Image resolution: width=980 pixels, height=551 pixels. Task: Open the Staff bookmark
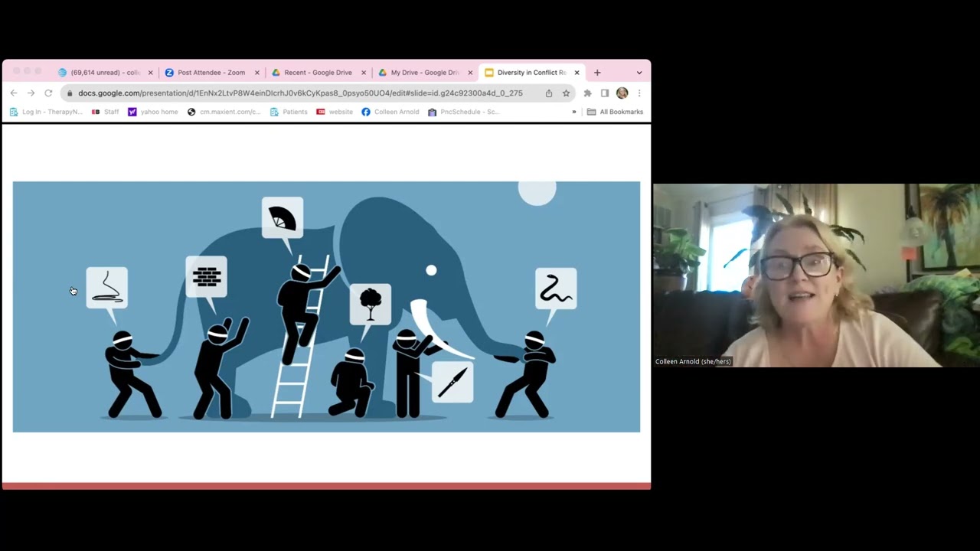[x=106, y=112]
